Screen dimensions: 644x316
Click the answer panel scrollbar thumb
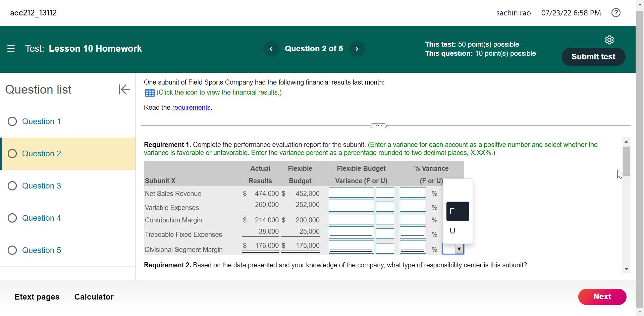pos(626,161)
